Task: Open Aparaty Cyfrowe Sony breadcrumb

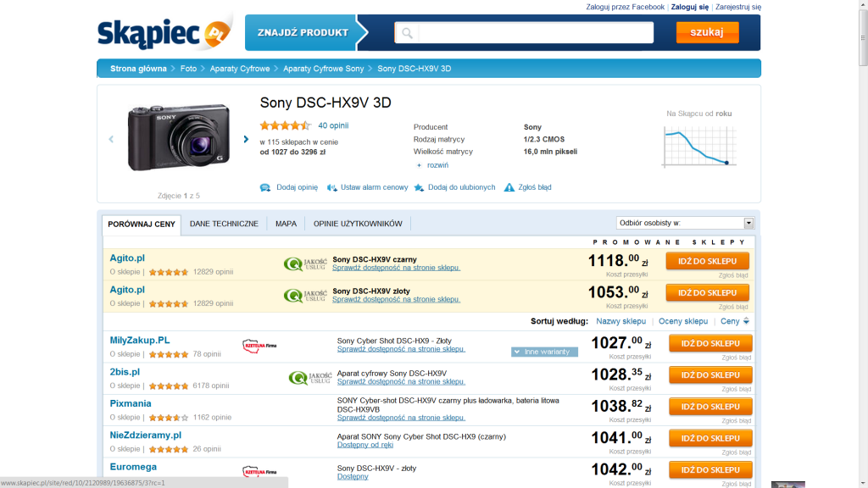Action: point(324,69)
